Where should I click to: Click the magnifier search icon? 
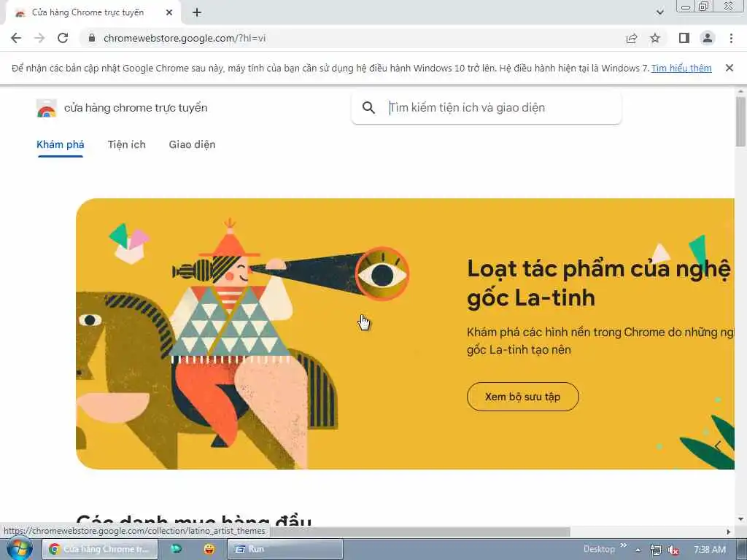[x=368, y=108]
